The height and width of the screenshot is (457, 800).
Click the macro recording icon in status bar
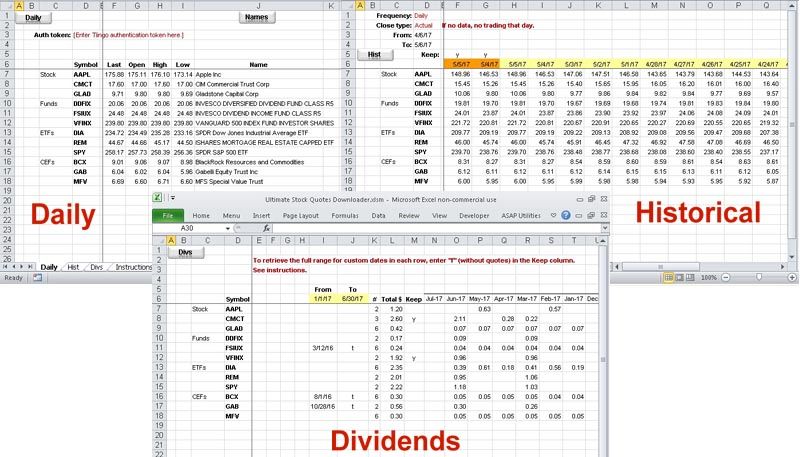tap(38, 278)
